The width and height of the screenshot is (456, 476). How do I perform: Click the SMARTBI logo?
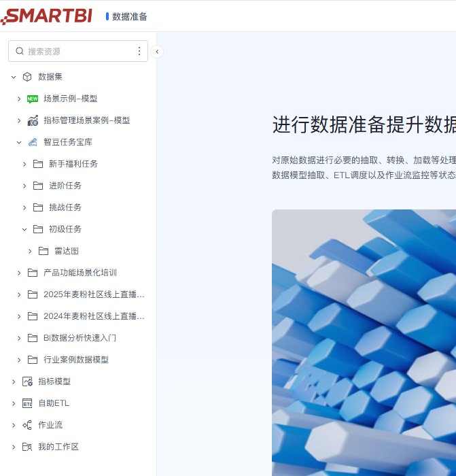pos(46,16)
